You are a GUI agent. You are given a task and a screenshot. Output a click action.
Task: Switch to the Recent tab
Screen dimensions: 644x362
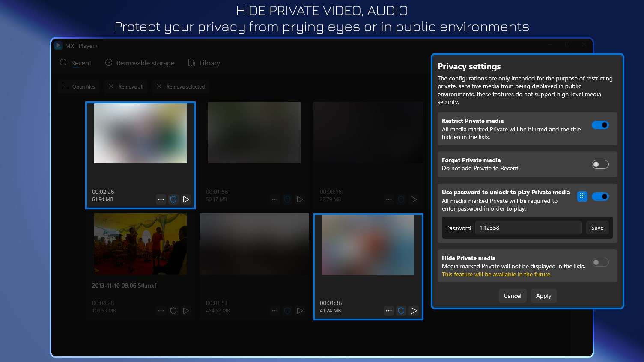[x=80, y=63]
